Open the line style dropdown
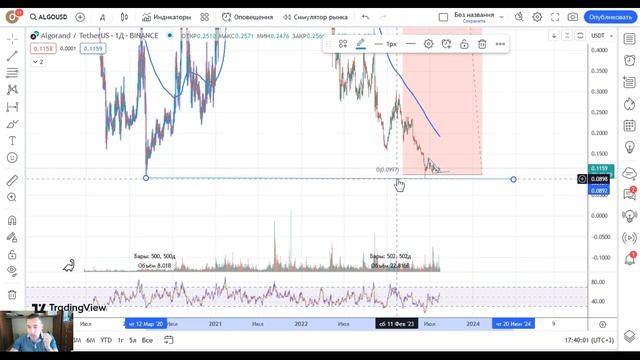 pos(411,44)
